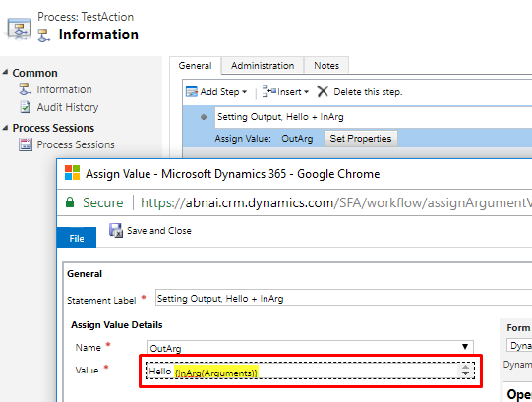Click the Process TestAction workflow icon
Screen dimensions: 532x402
20,29
